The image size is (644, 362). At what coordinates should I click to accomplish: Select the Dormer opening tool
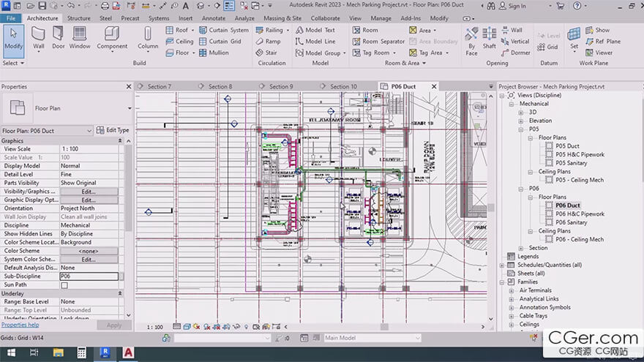(x=515, y=53)
